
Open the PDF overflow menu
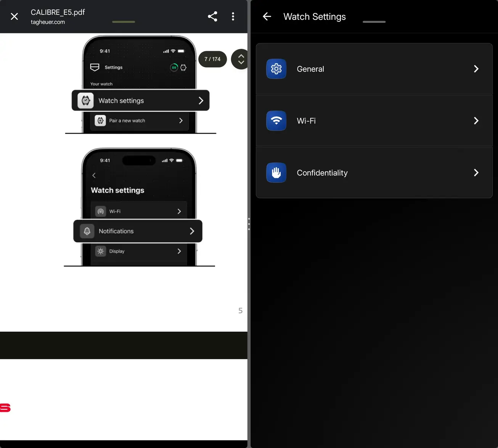point(233,16)
